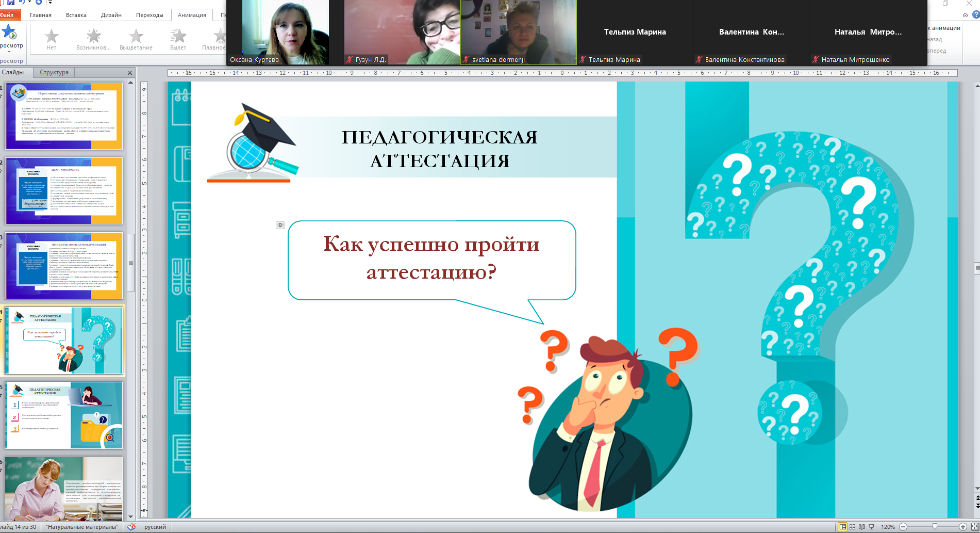This screenshot has width=980, height=533.
Task: Click the animation Preview star icon
Action: [x=9, y=33]
